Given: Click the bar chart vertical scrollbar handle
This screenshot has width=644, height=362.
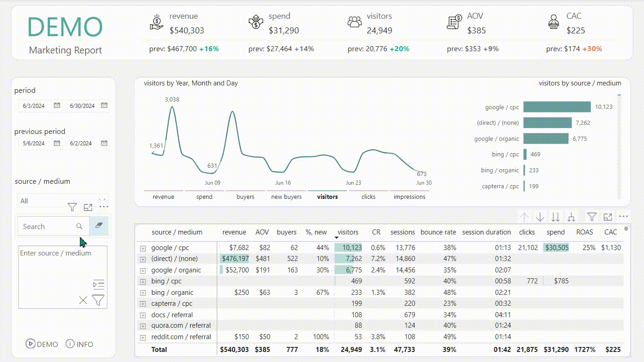Looking at the screenshot, I should (619, 96).
